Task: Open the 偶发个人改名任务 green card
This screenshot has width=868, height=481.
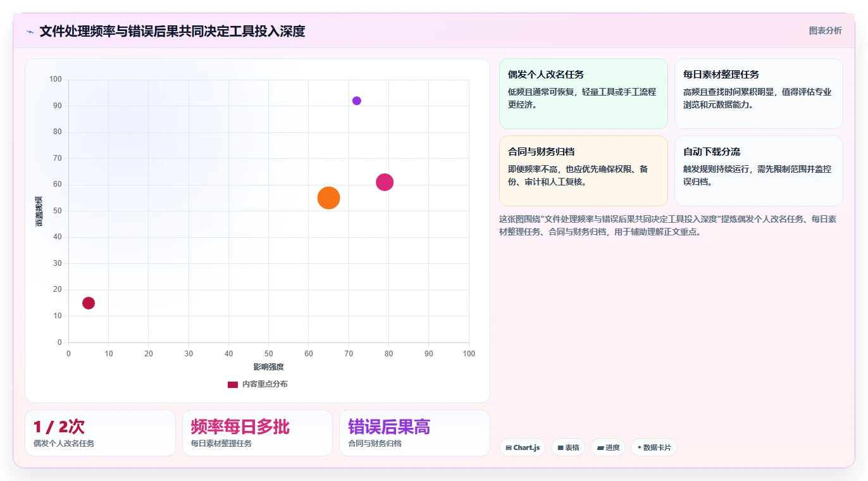Action: (x=583, y=94)
